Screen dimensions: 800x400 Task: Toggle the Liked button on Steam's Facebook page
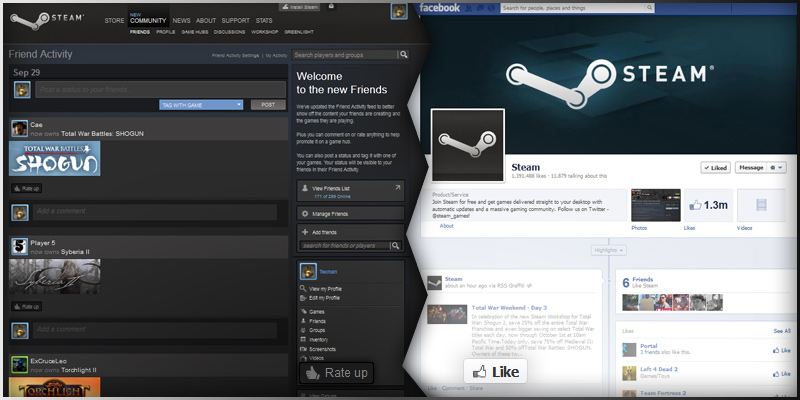[716, 168]
